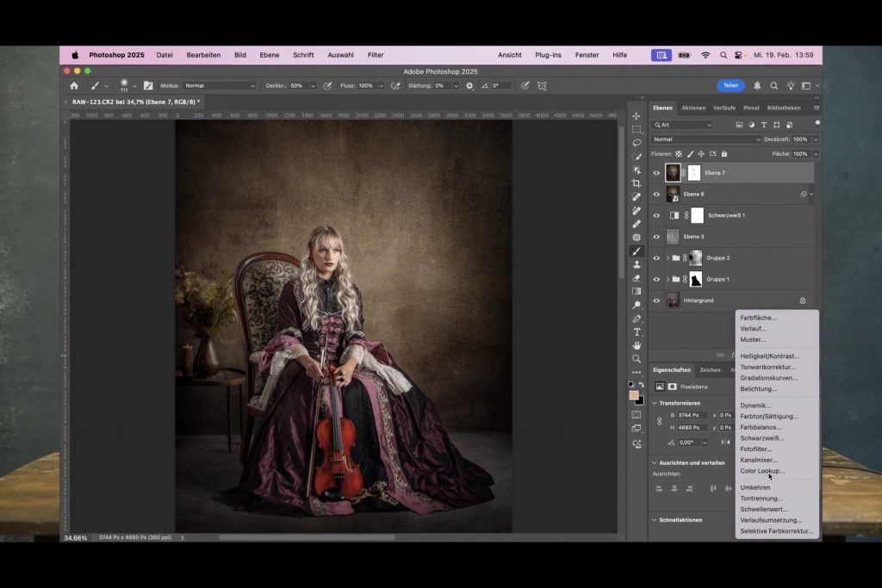Open the Filter menu
Viewport: 882px width, 588px height.
click(376, 55)
